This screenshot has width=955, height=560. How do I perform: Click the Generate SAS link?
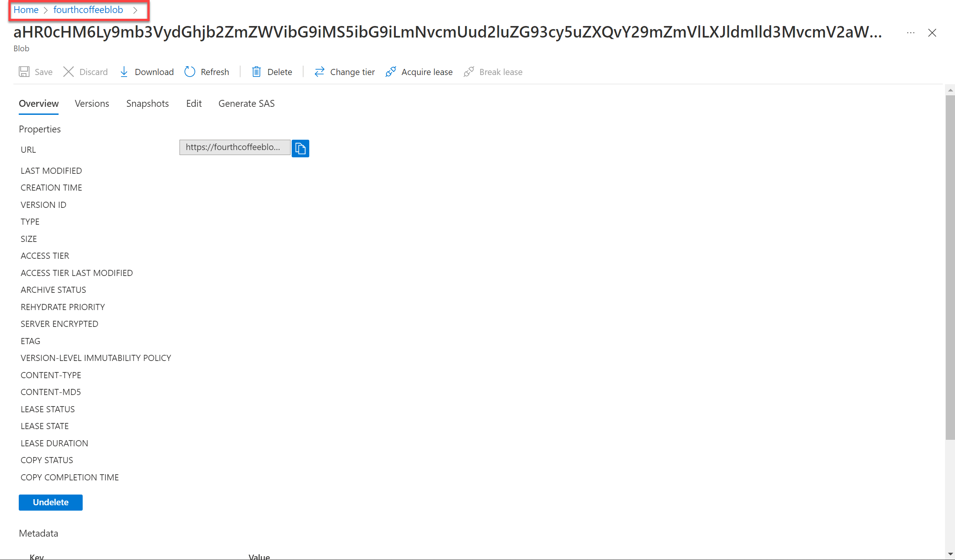tap(247, 103)
